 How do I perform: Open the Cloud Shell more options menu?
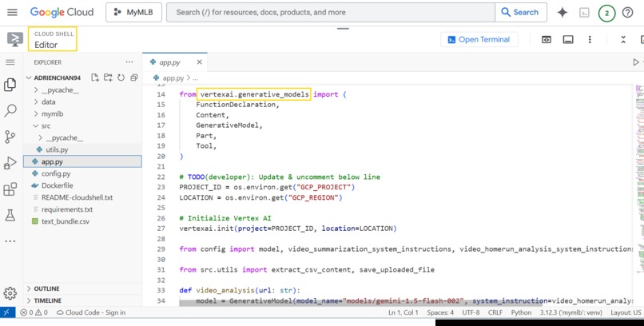tap(590, 39)
